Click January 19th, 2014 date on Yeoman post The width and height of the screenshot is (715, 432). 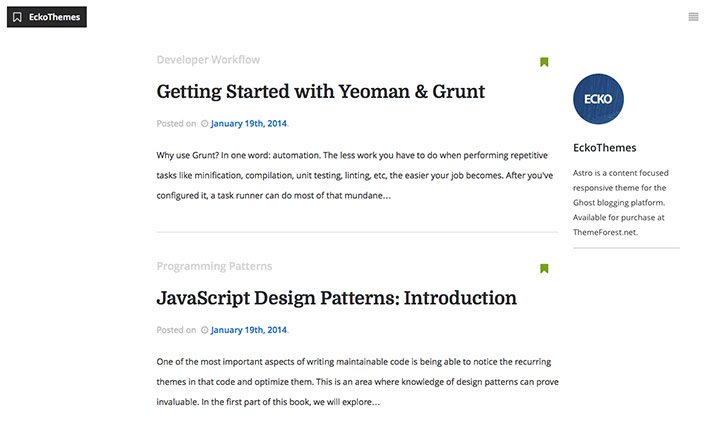pos(249,123)
